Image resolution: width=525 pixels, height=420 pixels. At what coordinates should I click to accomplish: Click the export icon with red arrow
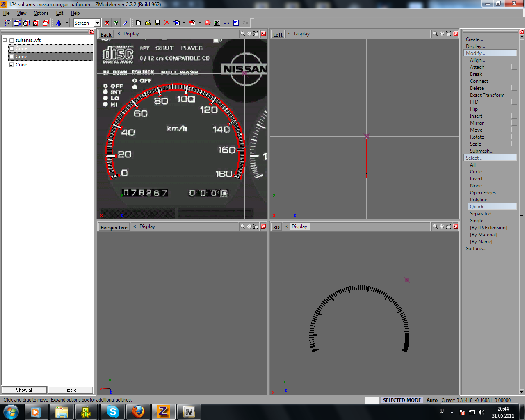tap(192, 23)
